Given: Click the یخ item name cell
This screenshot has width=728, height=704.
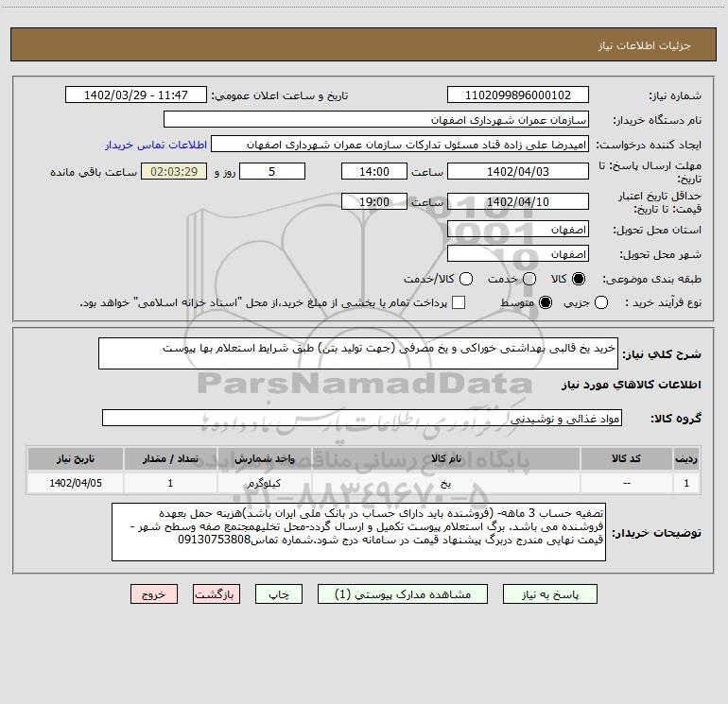Looking at the screenshot, I should coord(445,483).
